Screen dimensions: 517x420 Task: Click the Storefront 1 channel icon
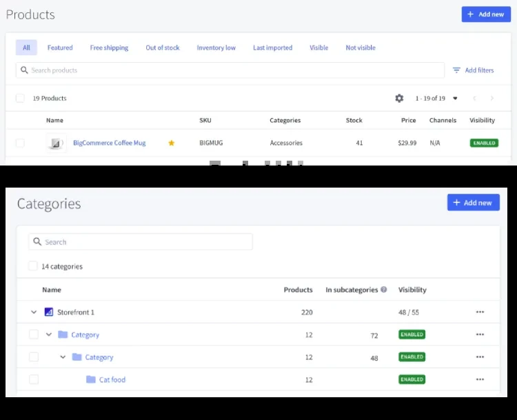point(49,312)
